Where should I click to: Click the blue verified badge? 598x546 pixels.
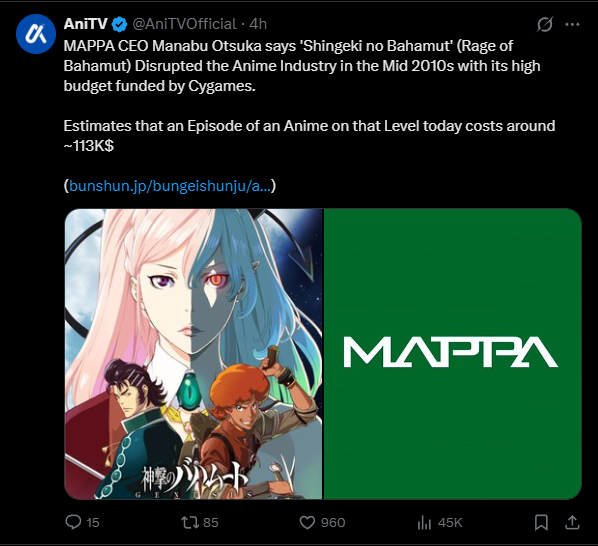[119, 24]
